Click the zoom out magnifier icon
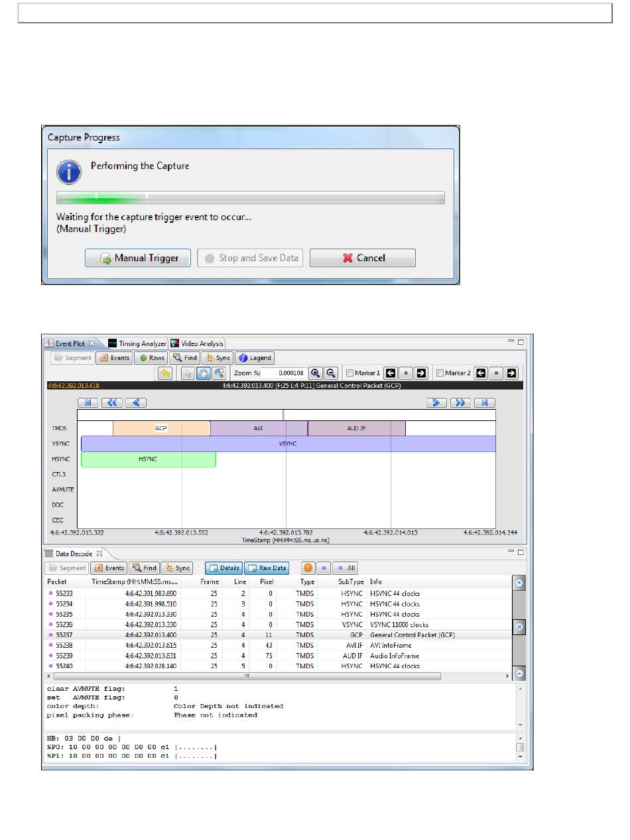 [330, 373]
